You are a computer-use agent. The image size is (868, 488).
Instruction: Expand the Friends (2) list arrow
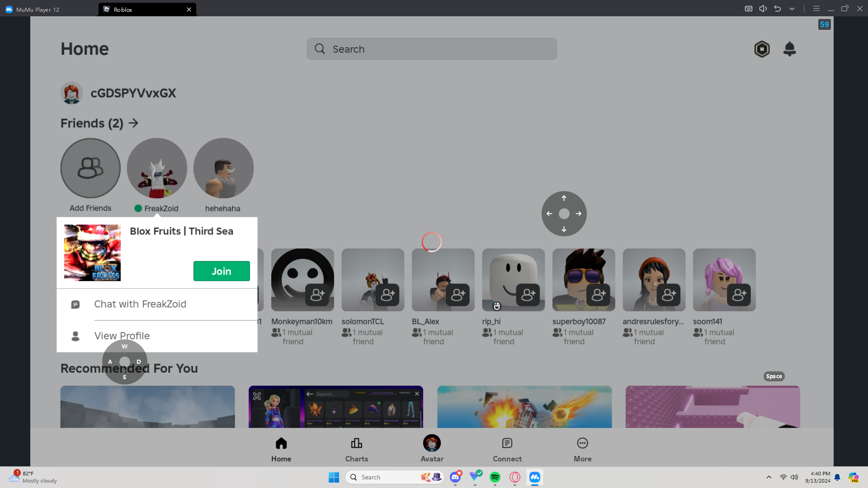tap(133, 123)
